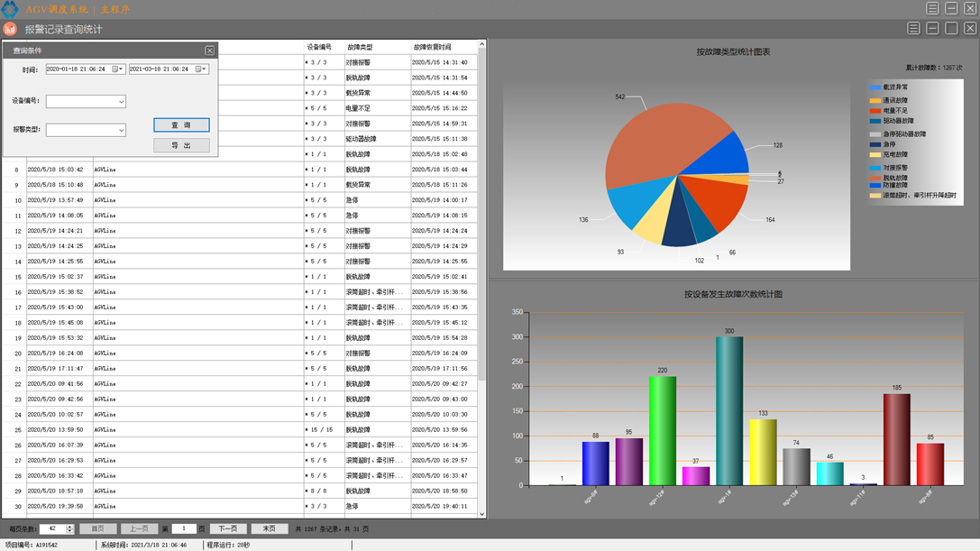This screenshot has width=980, height=551.
Task: Click the AGV dispatch system logo icon
Action: coord(10,9)
